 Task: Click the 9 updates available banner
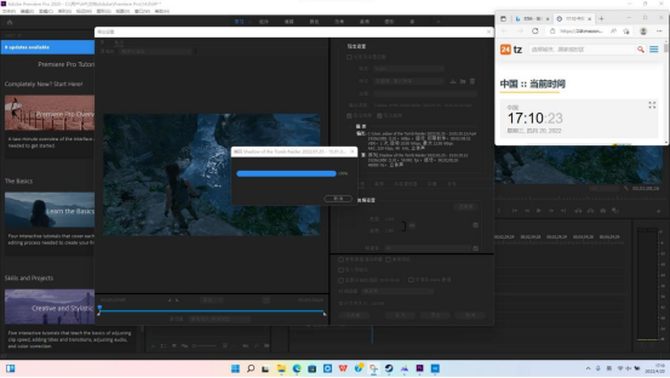[47, 47]
